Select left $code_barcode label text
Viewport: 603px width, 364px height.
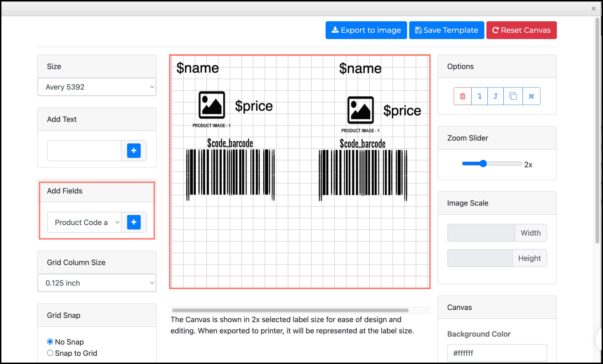pyautogui.click(x=230, y=143)
